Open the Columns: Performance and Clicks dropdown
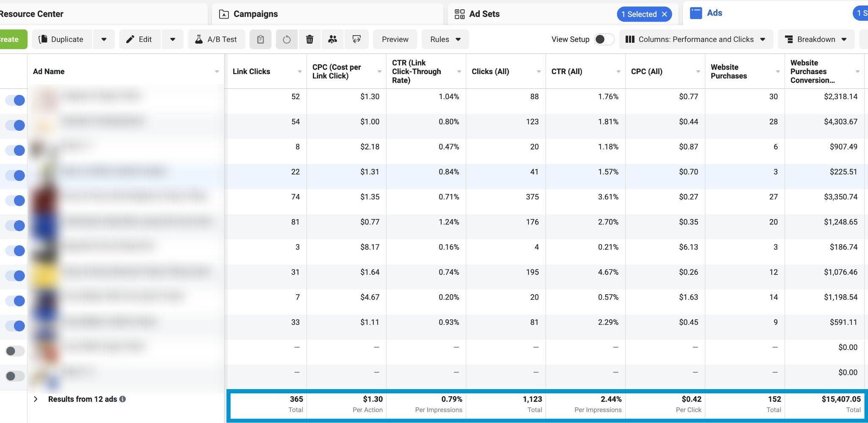This screenshot has height=423, width=868. point(696,39)
